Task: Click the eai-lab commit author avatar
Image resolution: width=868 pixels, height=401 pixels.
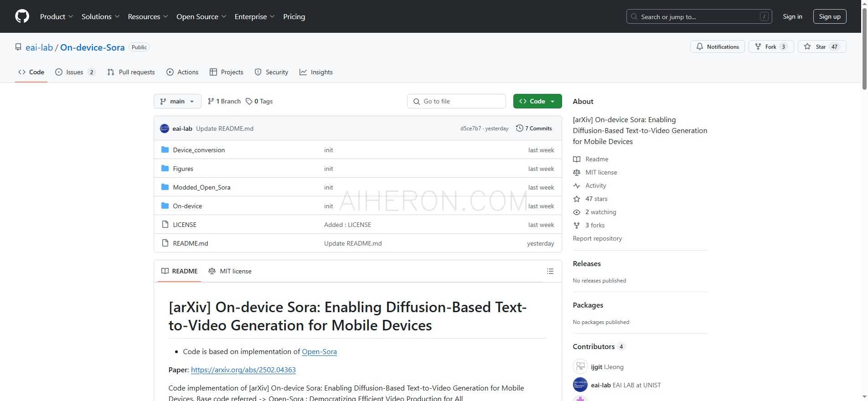Action: point(165,129)
